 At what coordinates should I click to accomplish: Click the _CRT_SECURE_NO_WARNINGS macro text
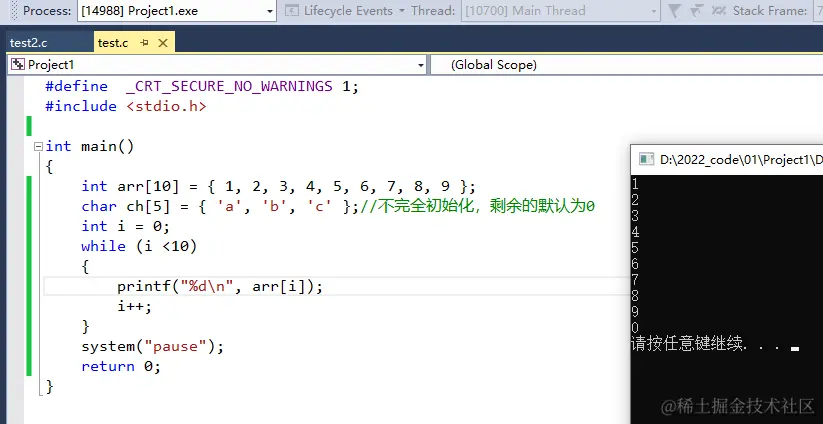click(x=229, y=86)
